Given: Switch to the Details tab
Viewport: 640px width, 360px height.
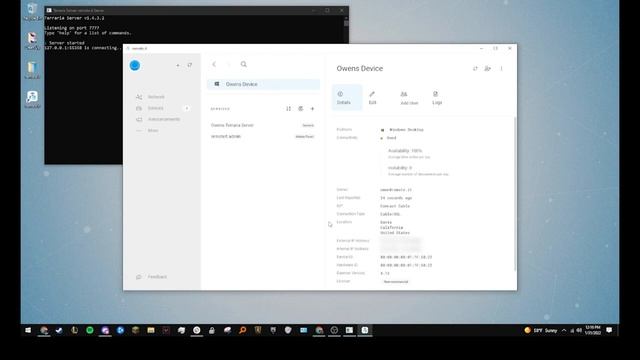Looking at the screenshot, I should coord(347,98).
